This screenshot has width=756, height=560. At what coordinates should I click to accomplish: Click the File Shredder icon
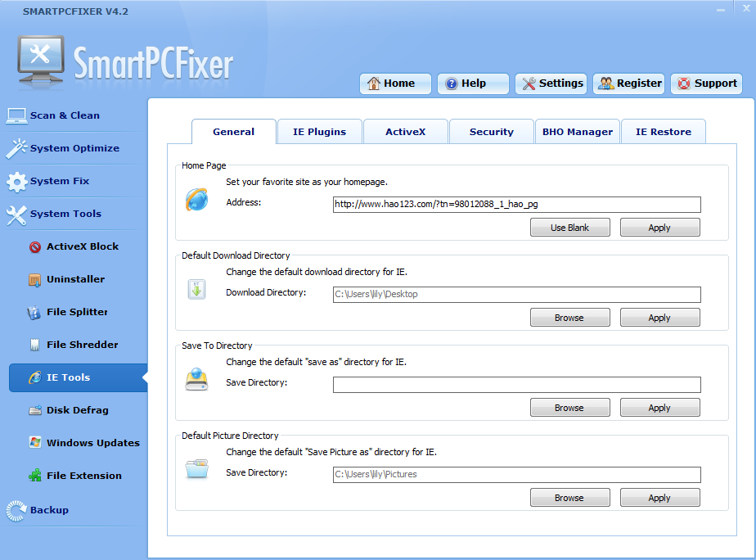point(34,345)
